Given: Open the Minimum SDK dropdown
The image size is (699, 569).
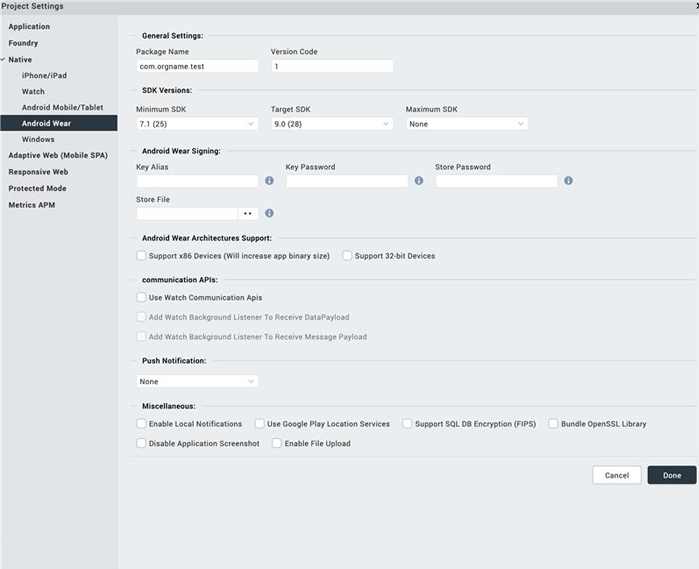Looking at the screenshot, I should click(x=197, y=124).
